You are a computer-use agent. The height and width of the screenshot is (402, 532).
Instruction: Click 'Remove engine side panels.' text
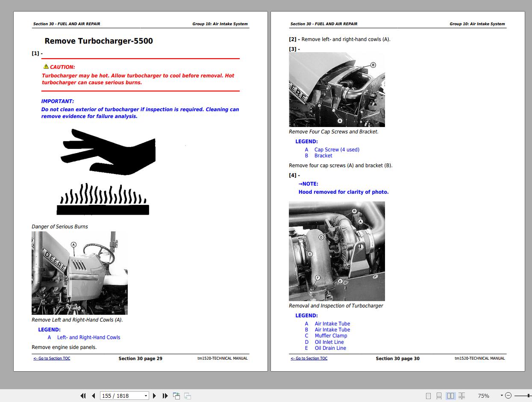click(64, 347)
